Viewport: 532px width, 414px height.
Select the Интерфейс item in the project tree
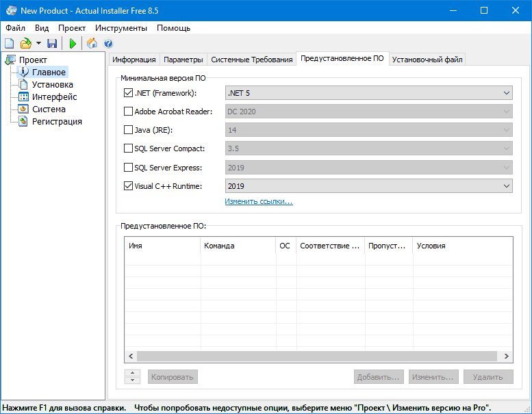tap(54, 96)
